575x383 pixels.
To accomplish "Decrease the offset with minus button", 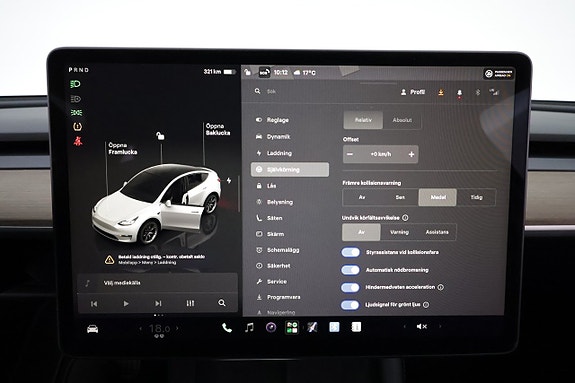I will pyautogui.click(x=350, y=154).
